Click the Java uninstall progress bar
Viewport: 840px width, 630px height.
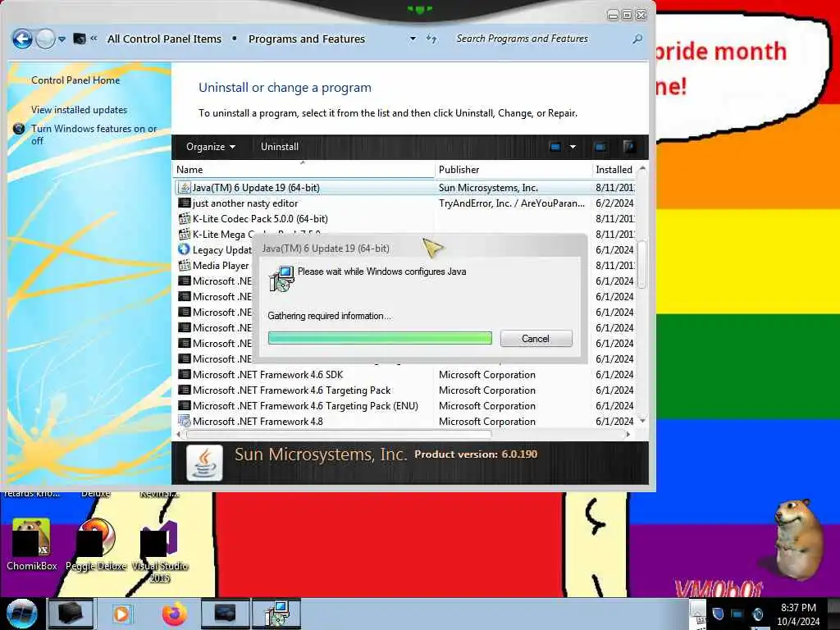[380, 338]
